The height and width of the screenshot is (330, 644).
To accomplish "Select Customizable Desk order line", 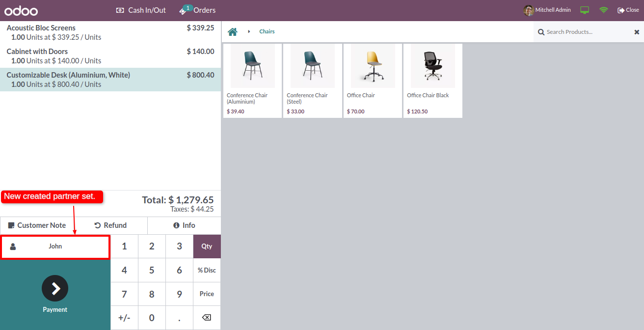I will (x=110, y=80).
